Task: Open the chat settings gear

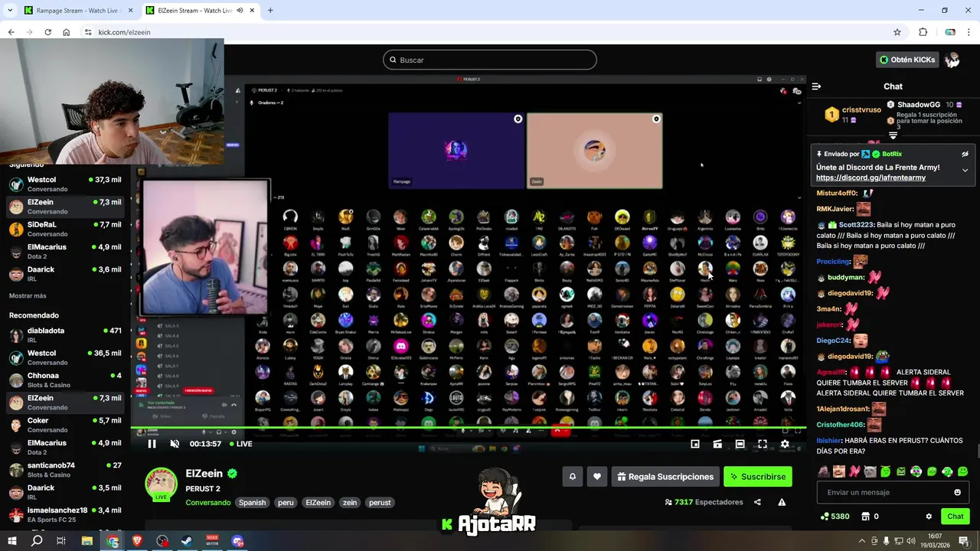Action: coord(929,517)
